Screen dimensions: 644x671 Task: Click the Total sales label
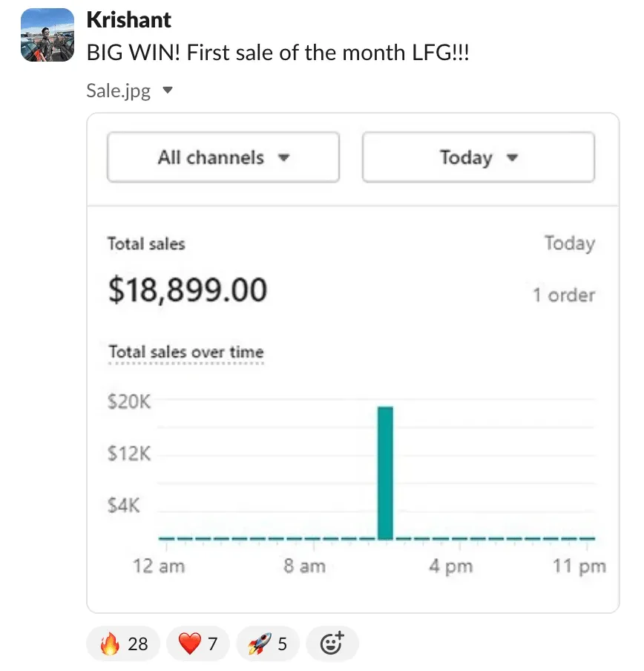coord(146,244)
